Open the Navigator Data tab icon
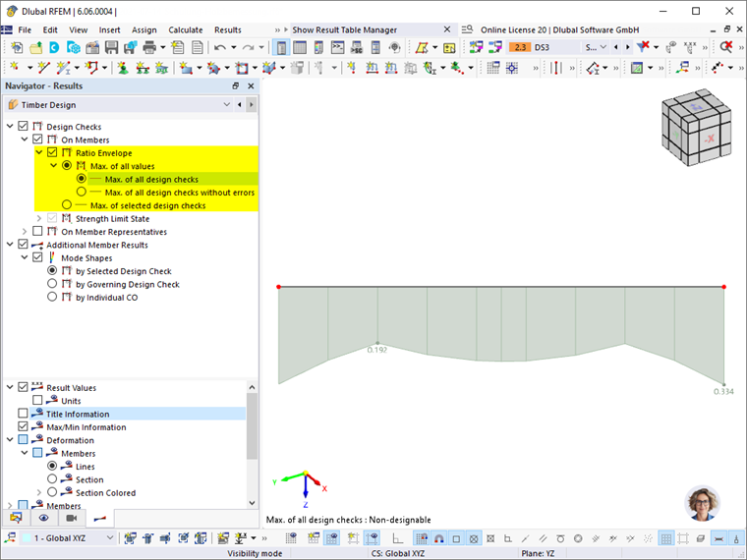 coord(16,518)
